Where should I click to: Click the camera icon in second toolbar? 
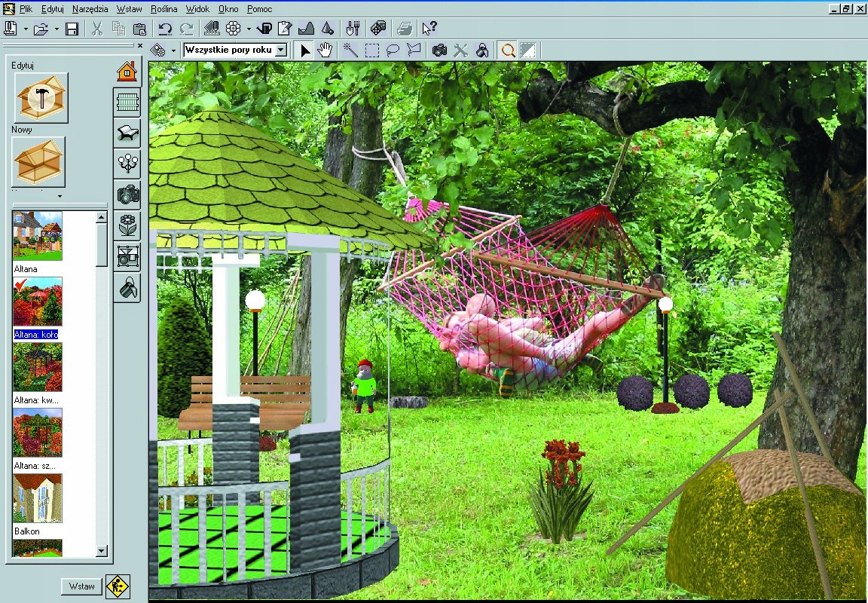pyautogui.click(x=439, y=51)
